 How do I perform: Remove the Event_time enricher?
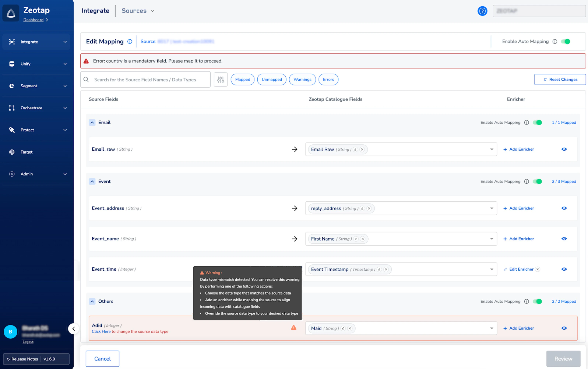[x=538, y=269]
